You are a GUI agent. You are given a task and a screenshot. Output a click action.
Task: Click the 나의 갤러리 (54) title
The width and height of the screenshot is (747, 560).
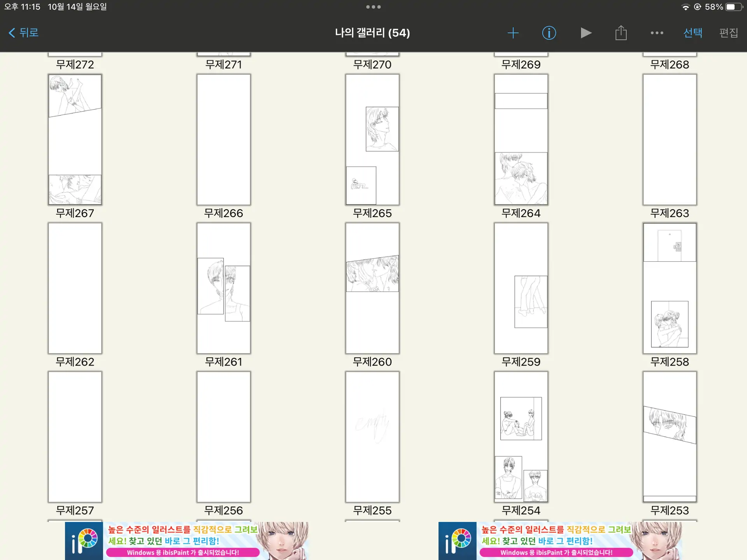pos(373,33)
